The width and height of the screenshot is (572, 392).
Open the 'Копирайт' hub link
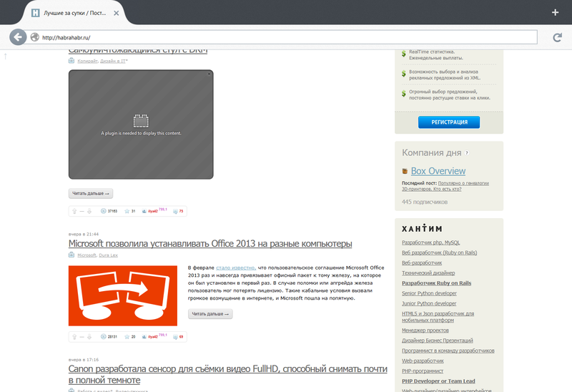point(87,61)
